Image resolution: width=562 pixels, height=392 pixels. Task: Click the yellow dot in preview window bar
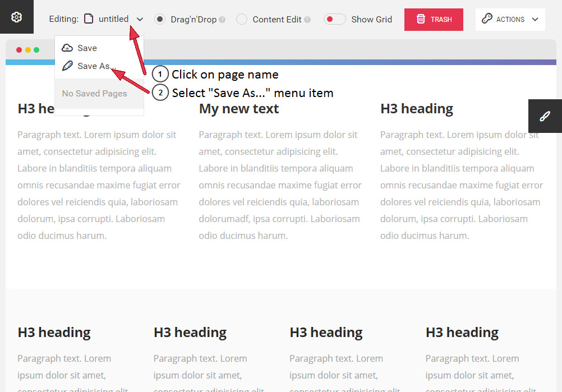pyautogui.click(x=28, y=50)
